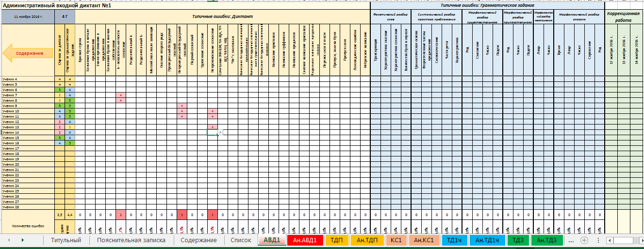Select the row label Ученик 4
Screen dimensions: 644x249
tap(28, 79)
